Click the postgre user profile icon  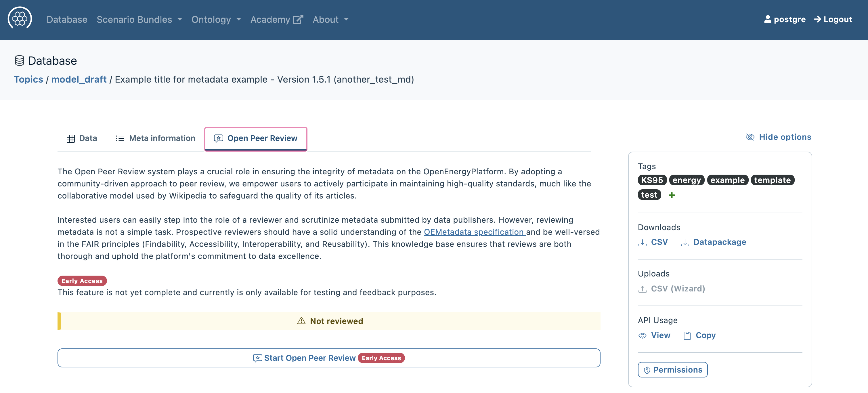tap(768, 19)
